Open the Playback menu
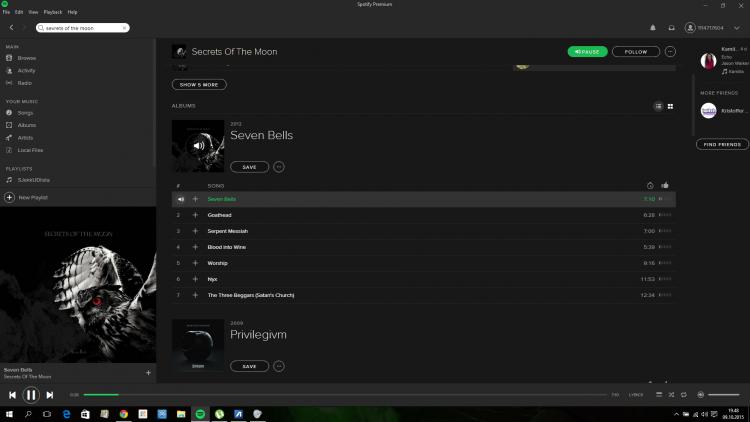Viewport: 750px width, 422px height. click(x=53, y=12)
